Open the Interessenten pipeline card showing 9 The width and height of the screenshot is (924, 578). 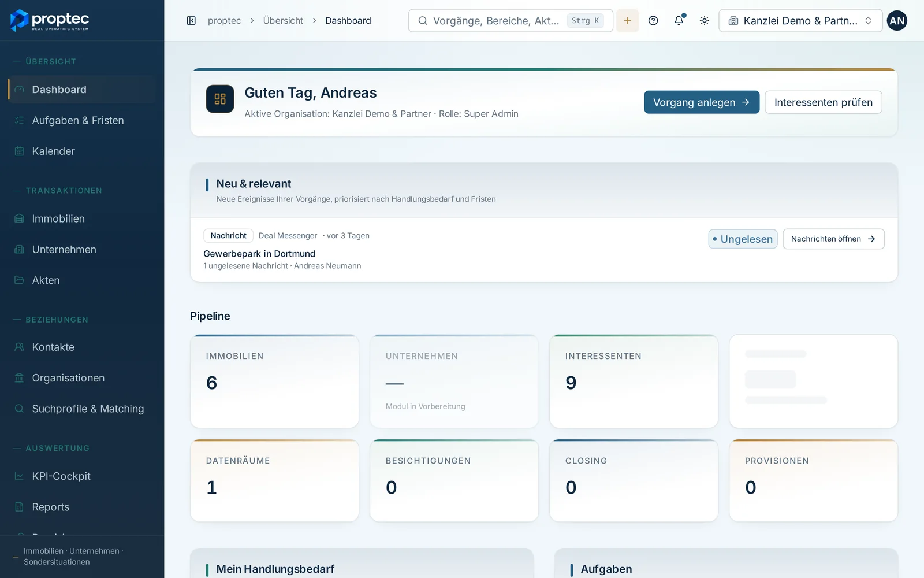634,381
